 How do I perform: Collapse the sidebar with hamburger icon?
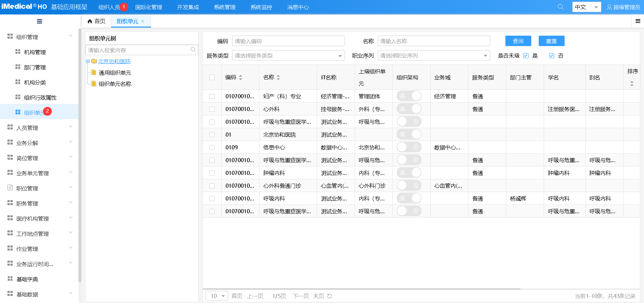click(39, 22)
